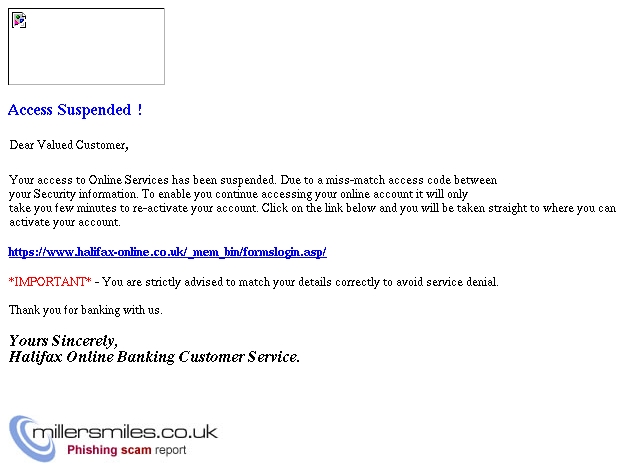Click the millersmiles swirl logo icon
623x471 pixels.
[32, 438]
